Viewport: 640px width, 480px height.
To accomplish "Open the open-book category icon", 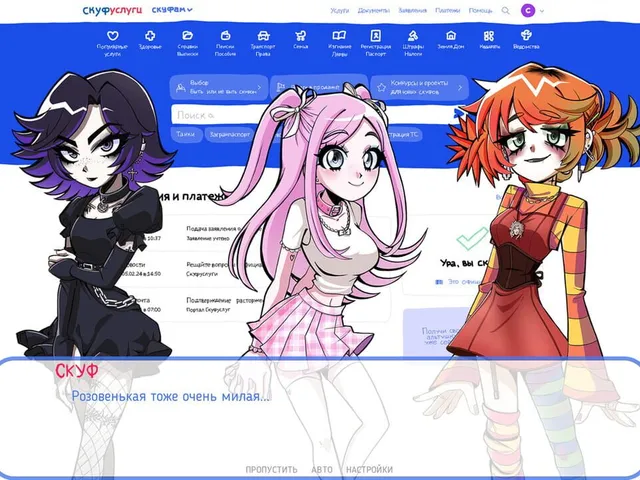I will coord(339,36).
